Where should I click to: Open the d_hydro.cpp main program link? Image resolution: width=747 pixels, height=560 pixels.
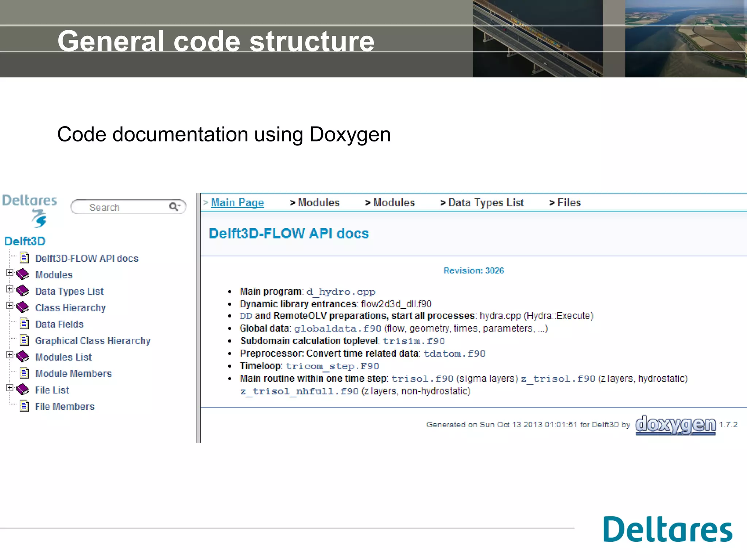[x=341, y=292]
